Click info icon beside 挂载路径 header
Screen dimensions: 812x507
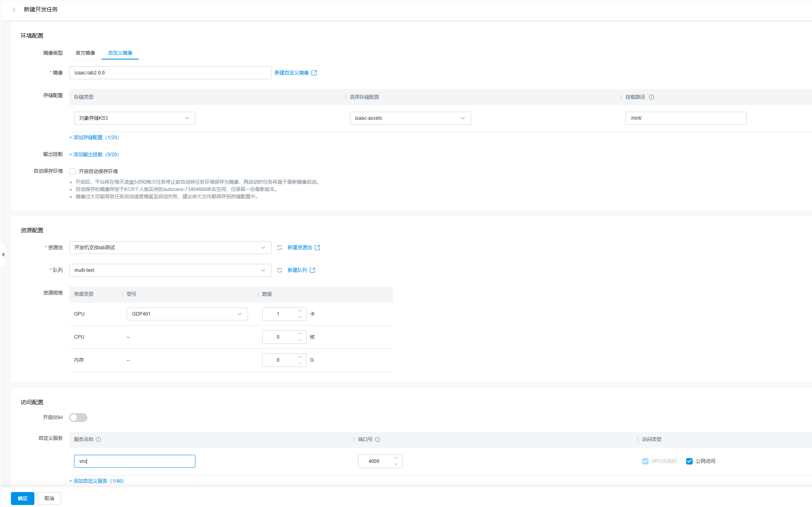(651, 97)
